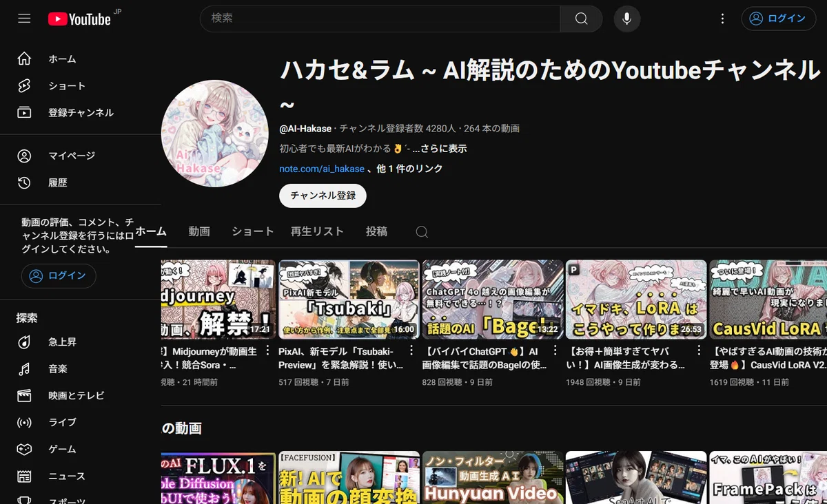This screenshot has width=827, height=504.
Task: Click 探索 section heading
Action: pos(27,318)
